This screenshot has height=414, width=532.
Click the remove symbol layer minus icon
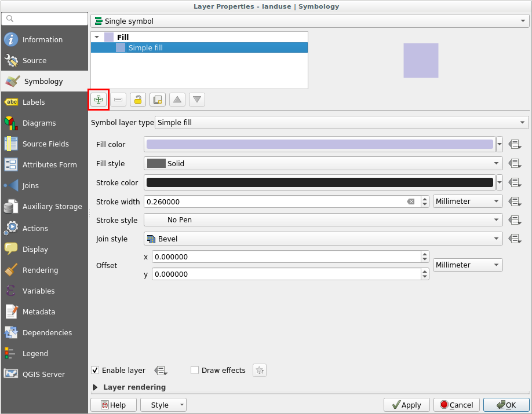click(x=118, y=100)
